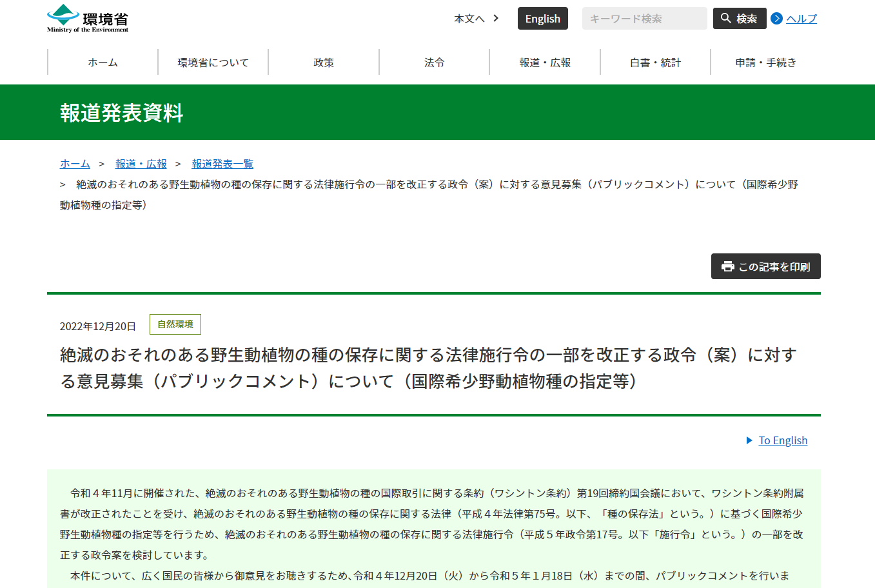Follow the ホーム breadcrumb link
This screenshot has width=875, height=588.
[x=75, y=164]
